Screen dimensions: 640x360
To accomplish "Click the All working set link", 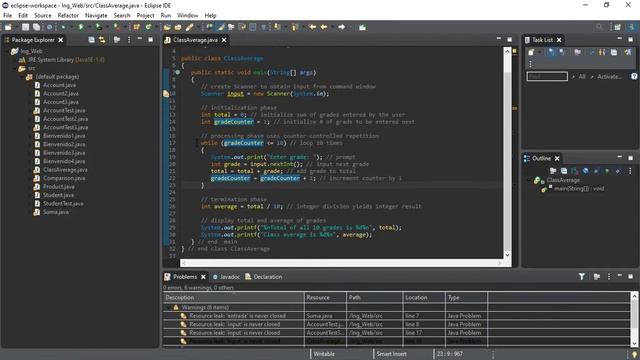I will click(582, 76).
